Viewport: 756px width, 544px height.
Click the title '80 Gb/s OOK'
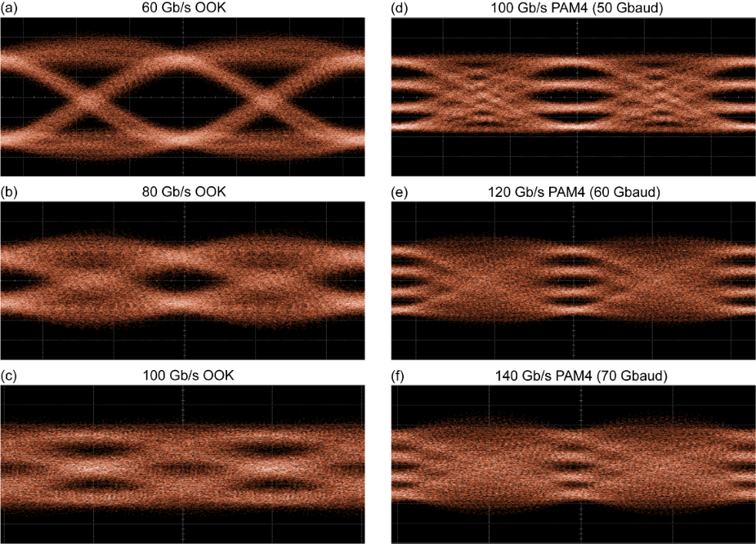(x=184, y=192)
